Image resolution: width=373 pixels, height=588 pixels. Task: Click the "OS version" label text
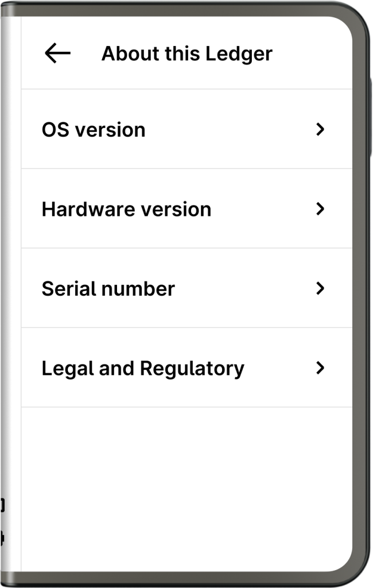(x=94, y=130)
